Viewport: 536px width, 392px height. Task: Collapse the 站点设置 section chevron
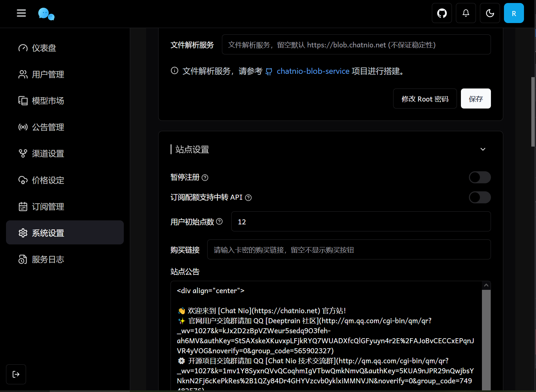(483, 149)
